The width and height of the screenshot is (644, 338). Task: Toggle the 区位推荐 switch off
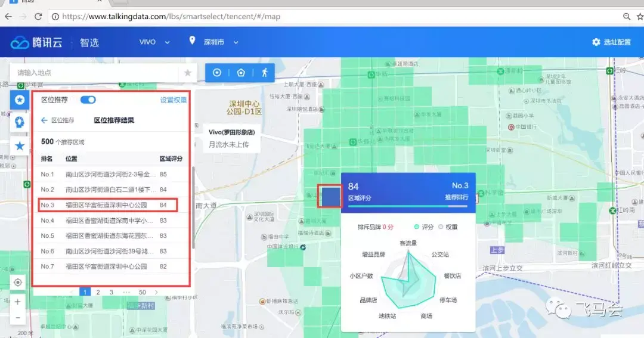coord(88,100)
